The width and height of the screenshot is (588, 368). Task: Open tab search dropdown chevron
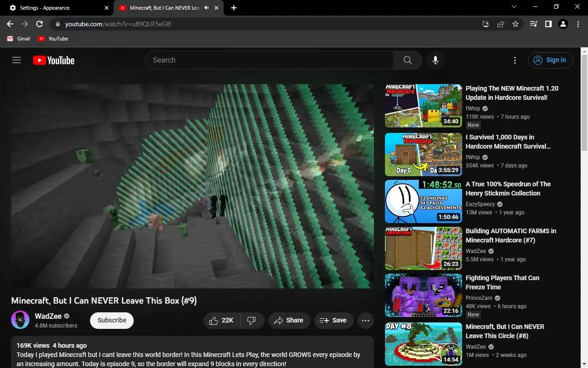pyautogui.click(x=514, y=7)
